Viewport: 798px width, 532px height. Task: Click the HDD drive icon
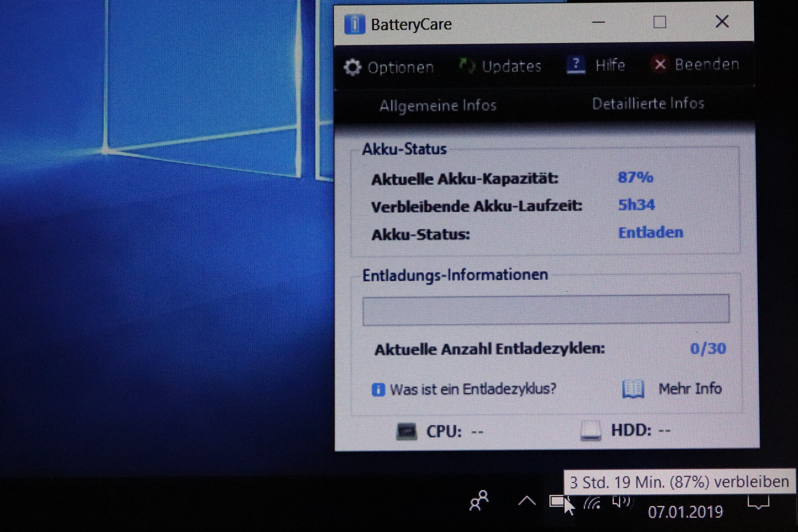click(590, 431)
